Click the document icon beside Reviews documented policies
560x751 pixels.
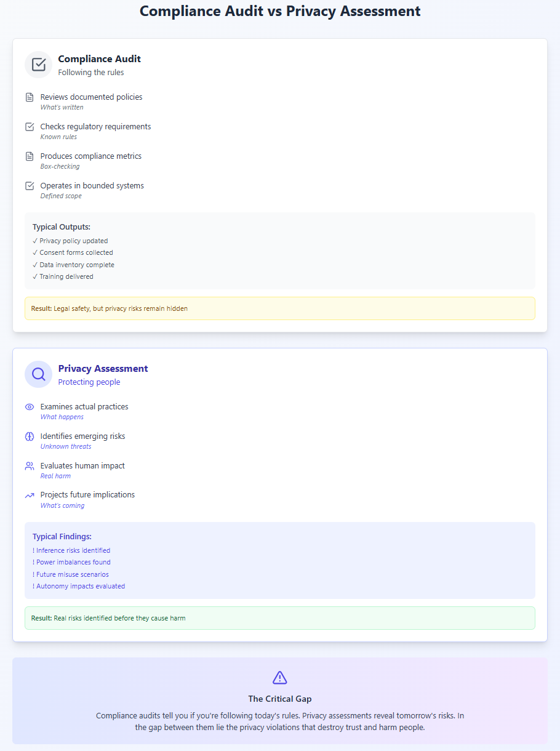point(30,97)
